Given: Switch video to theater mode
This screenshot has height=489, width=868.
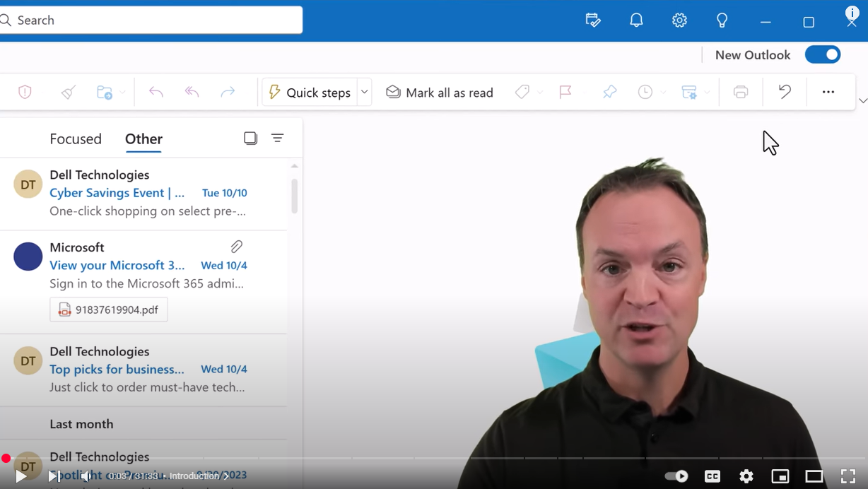Looking at the screenshot, I should point(814,476).
